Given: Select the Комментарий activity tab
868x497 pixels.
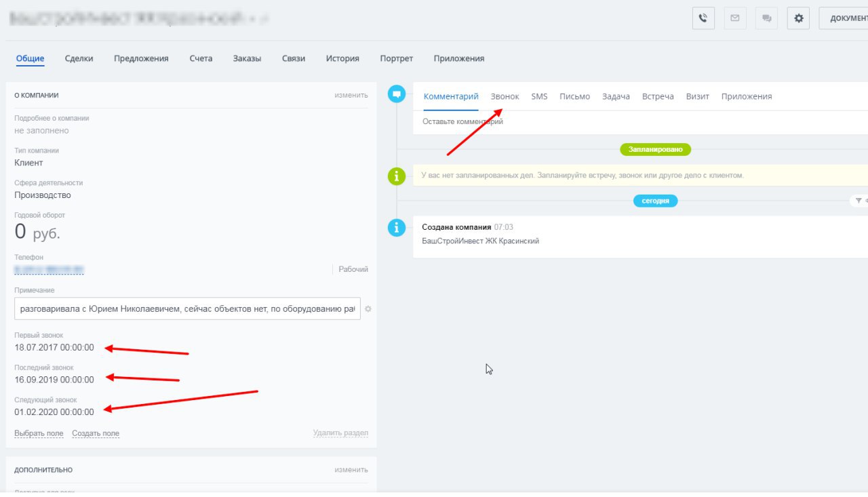Looking at the screenshot, I should pyautogui.click(x=451, y=96).
